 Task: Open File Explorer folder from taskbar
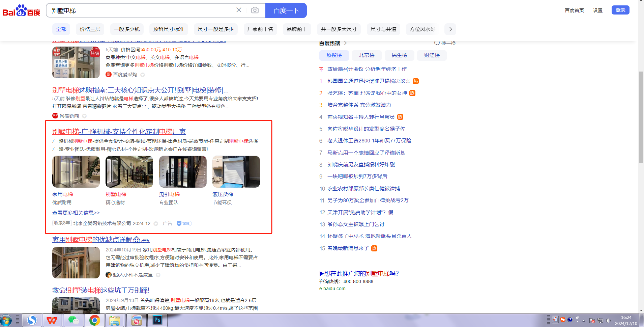[x=115, y=320]
